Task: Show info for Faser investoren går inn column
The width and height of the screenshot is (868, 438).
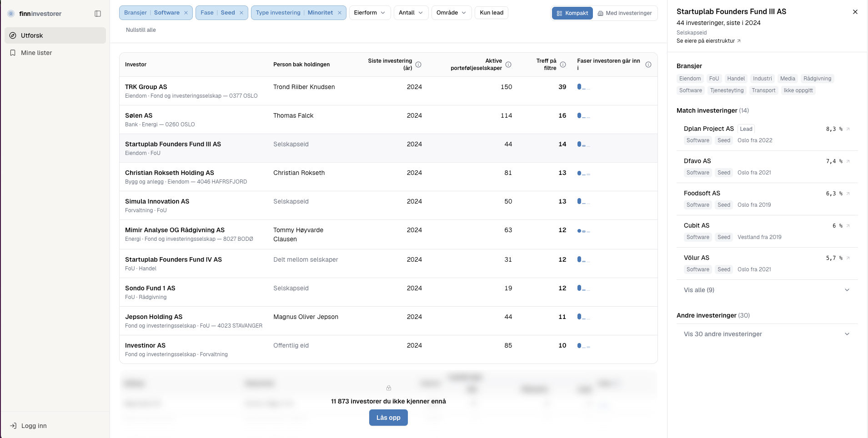Action: (x=648, y=65)
